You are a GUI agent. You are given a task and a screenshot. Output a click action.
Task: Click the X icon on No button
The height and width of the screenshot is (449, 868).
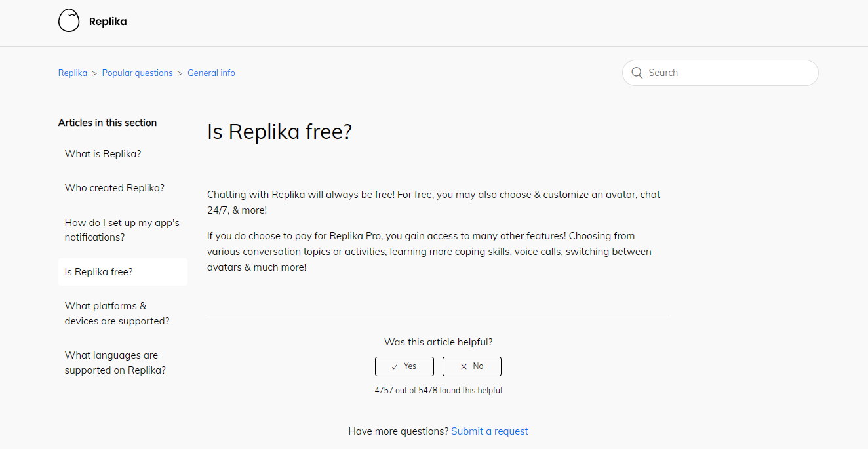point(464,366)
